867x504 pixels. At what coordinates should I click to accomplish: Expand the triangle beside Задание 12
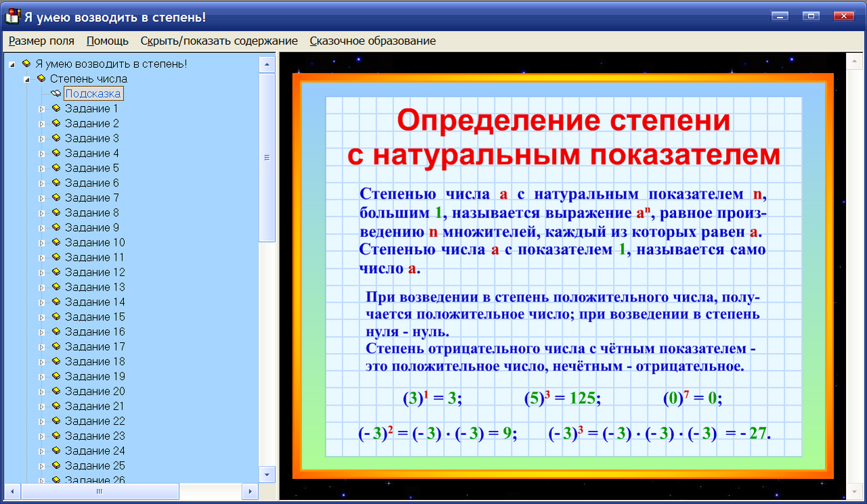(x=41, y=272)
